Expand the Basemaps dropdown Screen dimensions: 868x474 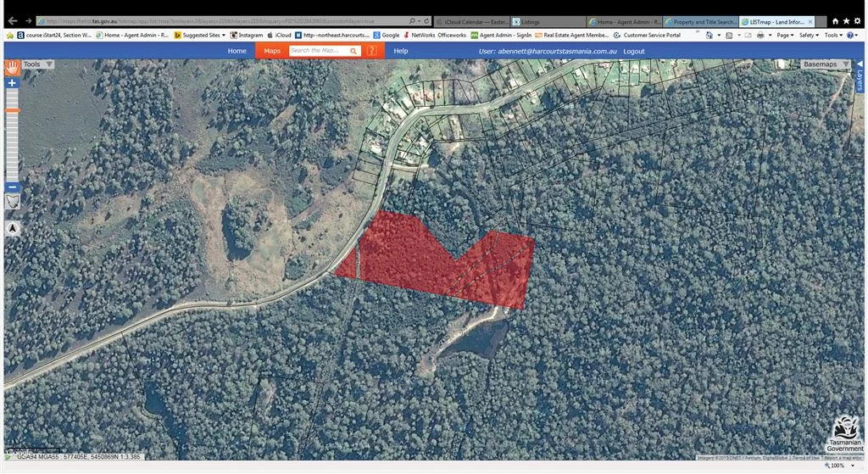[x=824, y=64]
